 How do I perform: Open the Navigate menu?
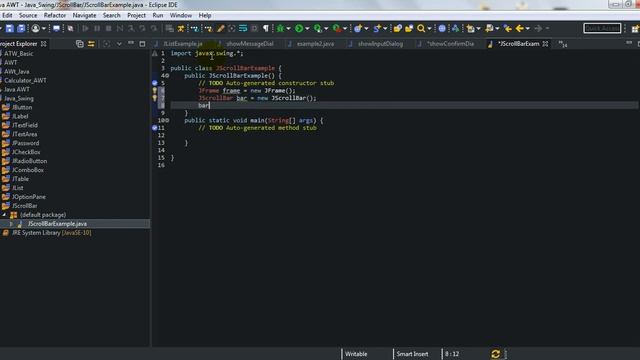pyautogui.click(x=84, y=16)
